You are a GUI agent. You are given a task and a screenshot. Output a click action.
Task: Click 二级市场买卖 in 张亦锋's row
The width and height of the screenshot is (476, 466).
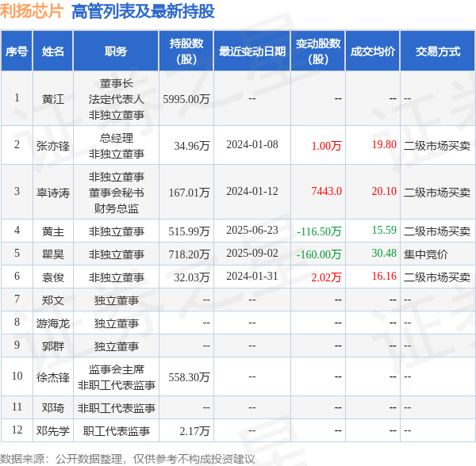[437, 146]
